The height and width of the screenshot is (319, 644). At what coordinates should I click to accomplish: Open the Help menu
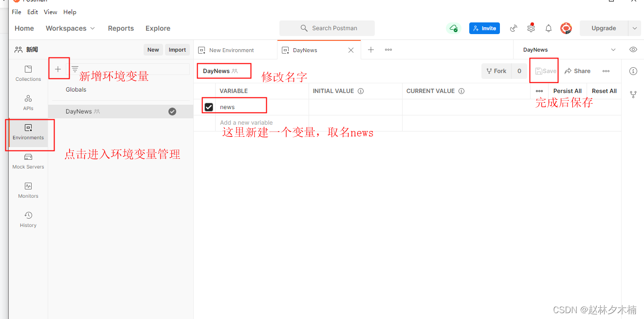pyautogui.click(x=70, y=12)
